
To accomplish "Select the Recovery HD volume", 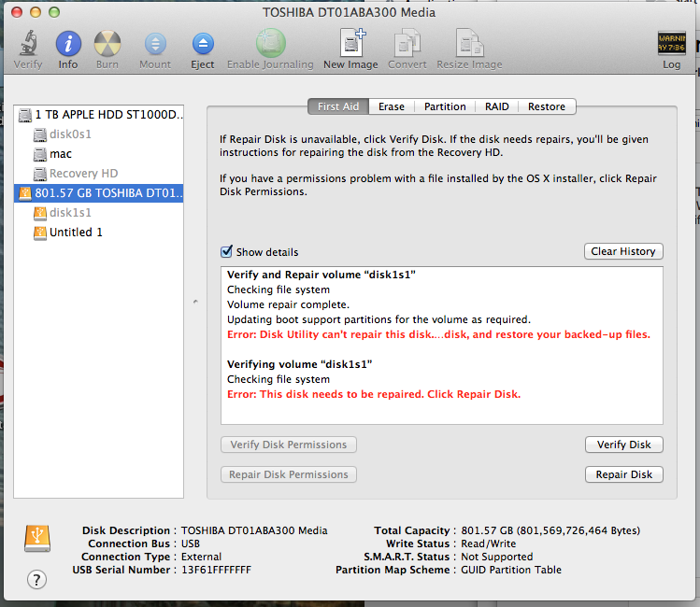I will 99,174.
